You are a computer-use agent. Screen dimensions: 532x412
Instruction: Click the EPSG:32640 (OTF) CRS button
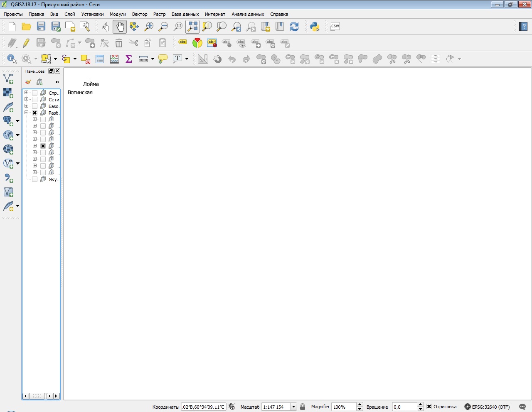(x=487, y=407)
